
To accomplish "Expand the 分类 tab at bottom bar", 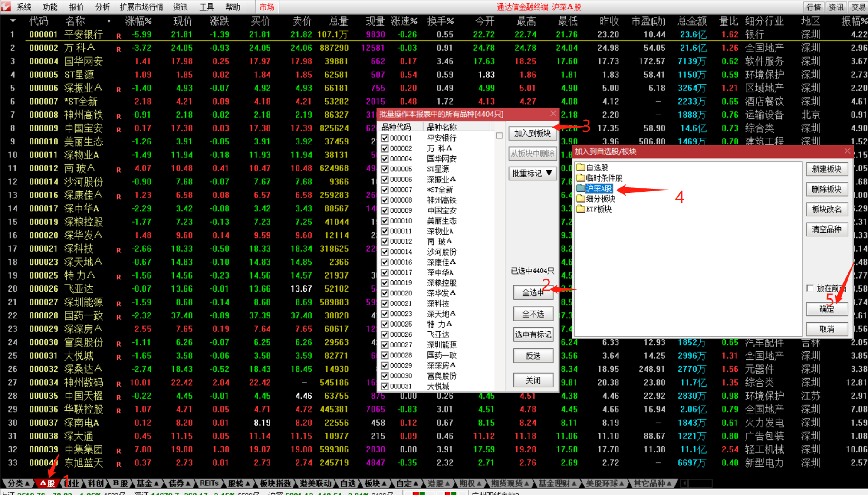I will 18,483.
